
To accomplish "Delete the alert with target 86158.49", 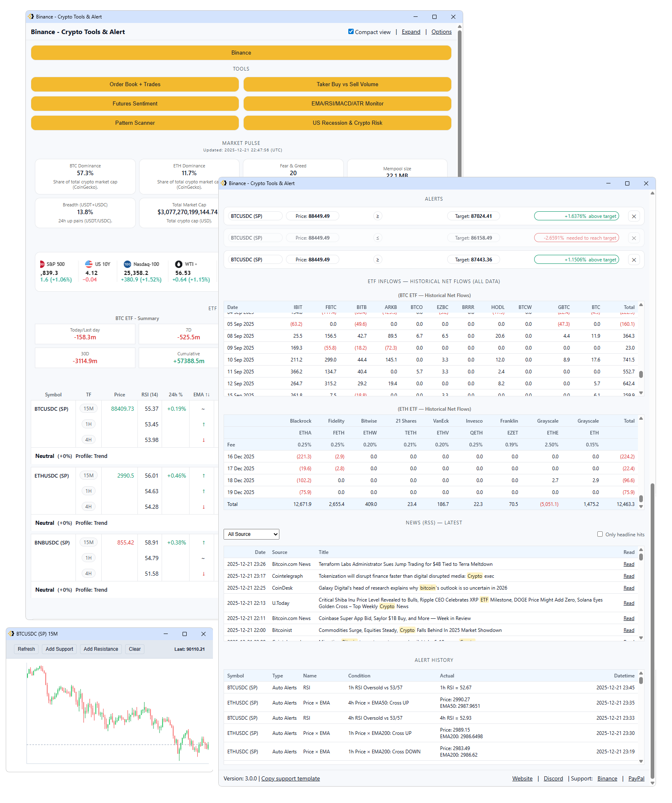I will point(634,238).
